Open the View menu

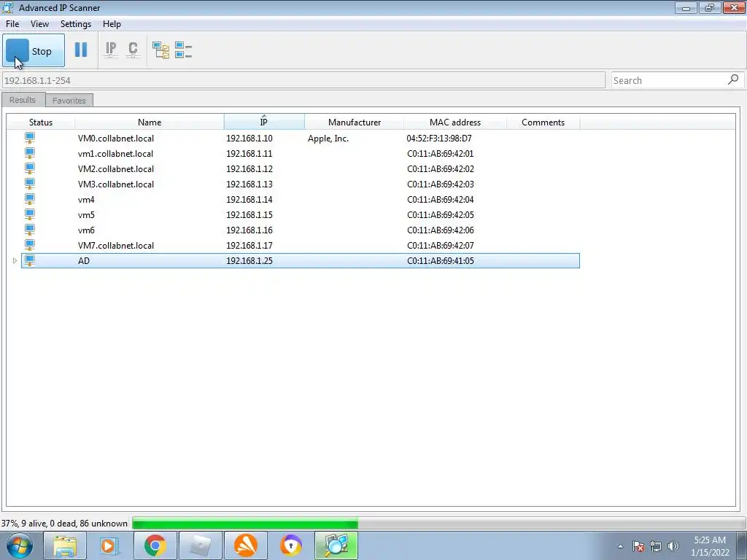(x=39, y=24)
